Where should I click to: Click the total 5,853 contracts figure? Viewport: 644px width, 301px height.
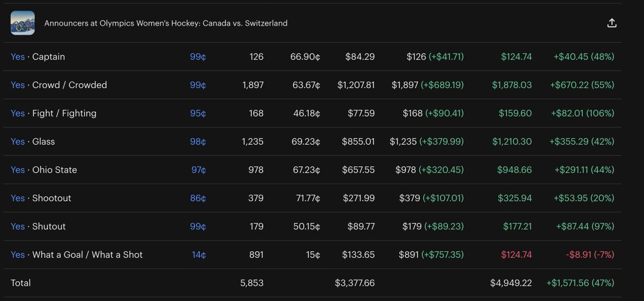click(x=252, y=283)
